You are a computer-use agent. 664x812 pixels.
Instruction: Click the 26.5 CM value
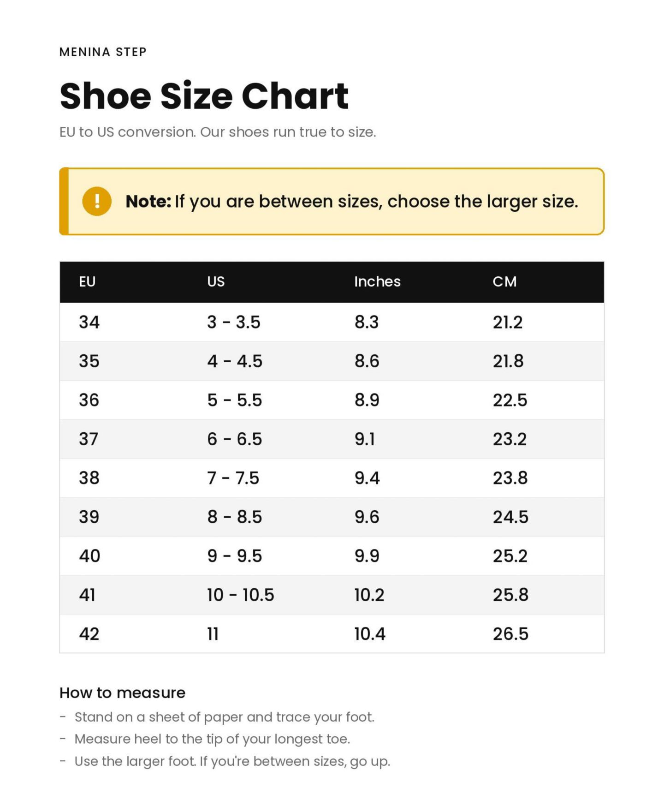point(510,634)
